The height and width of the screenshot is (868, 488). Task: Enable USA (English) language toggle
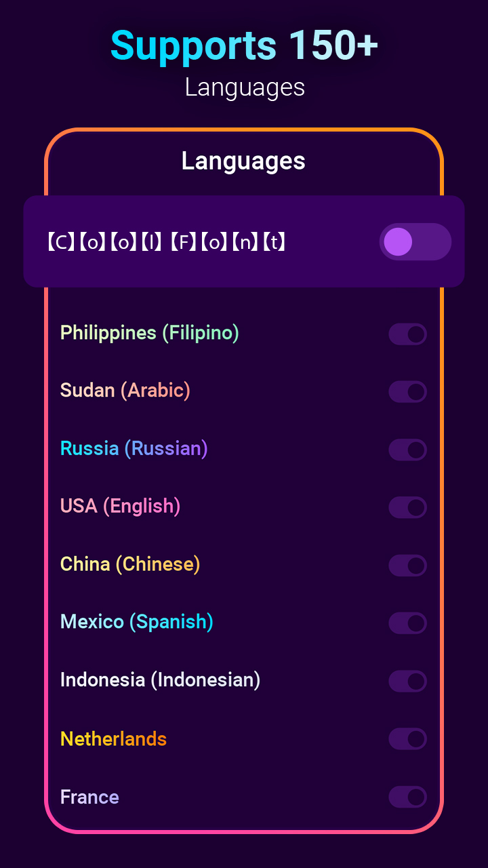(x=407, y=507)
